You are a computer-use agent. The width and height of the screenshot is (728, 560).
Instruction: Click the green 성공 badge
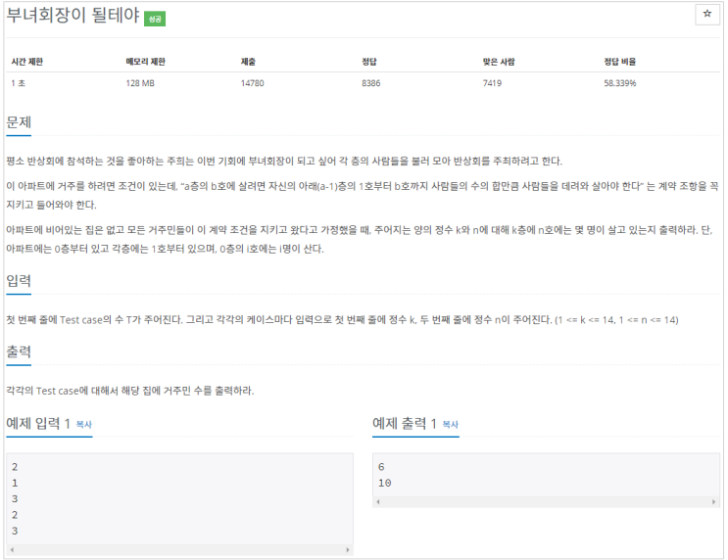pyautogui.click(x=155, y=19)
